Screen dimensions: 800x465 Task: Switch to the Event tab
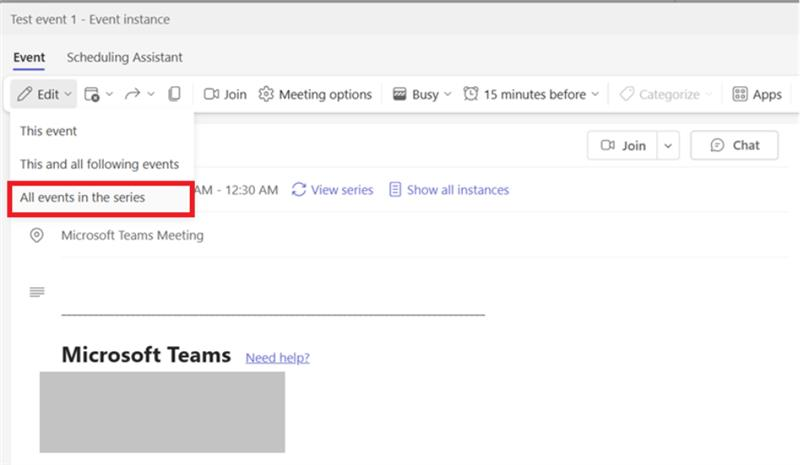click(x=29, y=57)
